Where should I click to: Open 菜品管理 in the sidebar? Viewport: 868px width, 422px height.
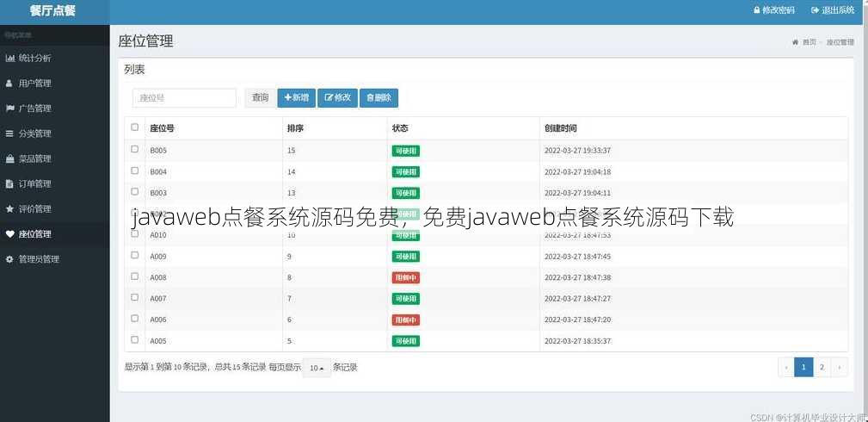[54, 158]
